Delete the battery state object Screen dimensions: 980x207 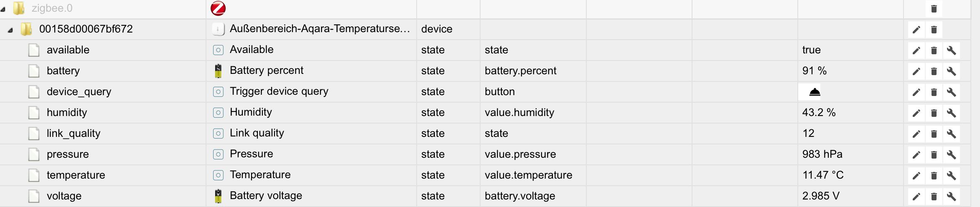934,71
